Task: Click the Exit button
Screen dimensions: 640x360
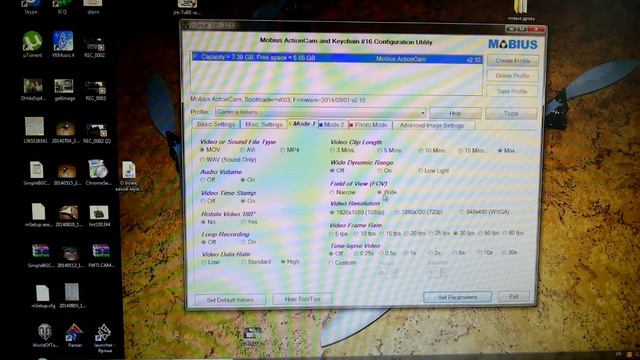Action: click(513, 296)
